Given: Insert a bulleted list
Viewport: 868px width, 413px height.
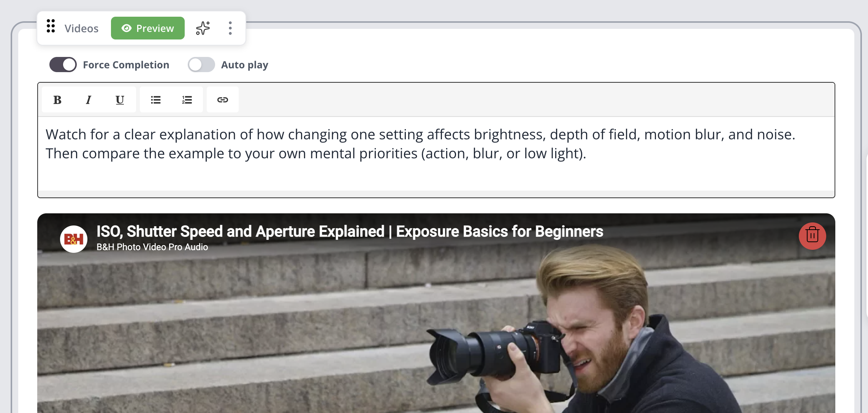Looking at the screenshot, I should [x=156, y=100].
